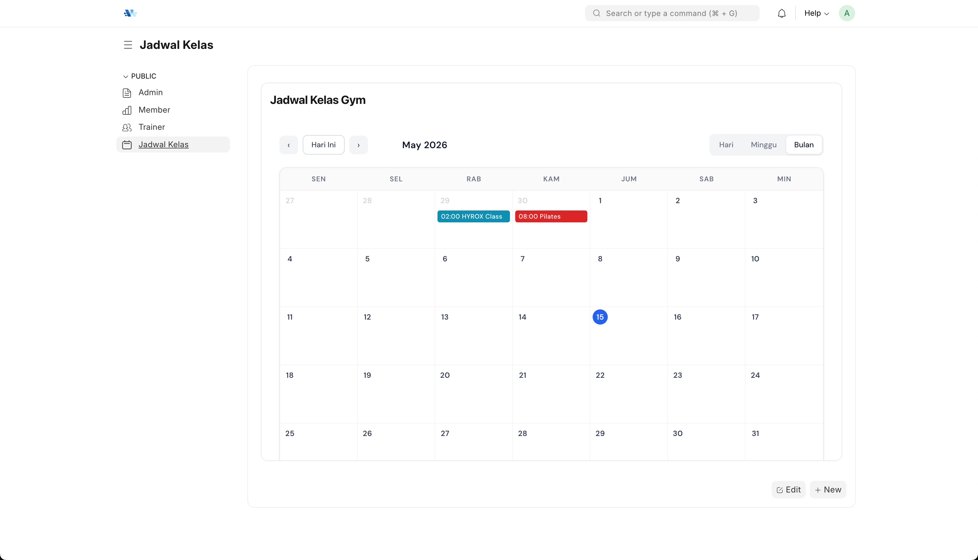Image resolution: width=978 pixels, height=560 pixels.
Task: Click the May 2026 title
Action: tap(425, 145)
